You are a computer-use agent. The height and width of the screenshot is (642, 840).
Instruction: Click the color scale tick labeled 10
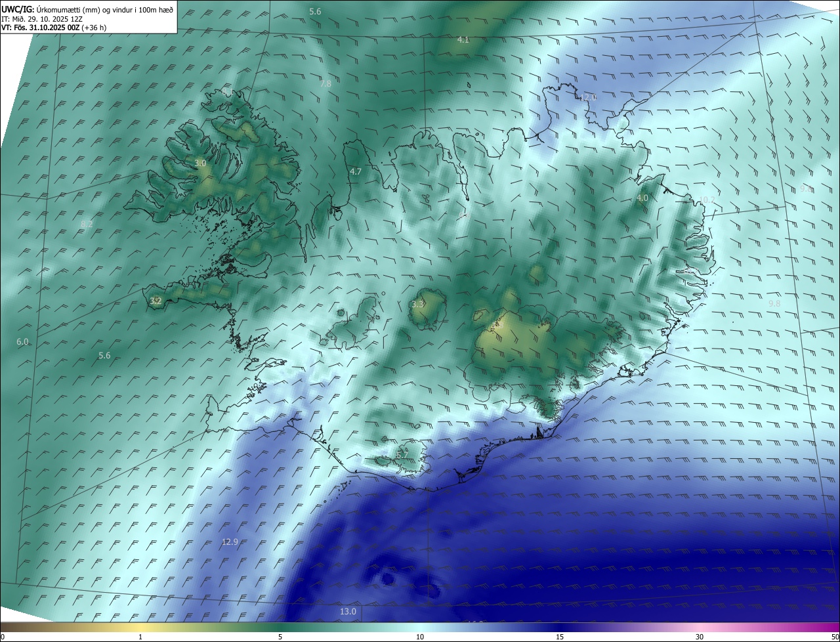pos(420,637)
